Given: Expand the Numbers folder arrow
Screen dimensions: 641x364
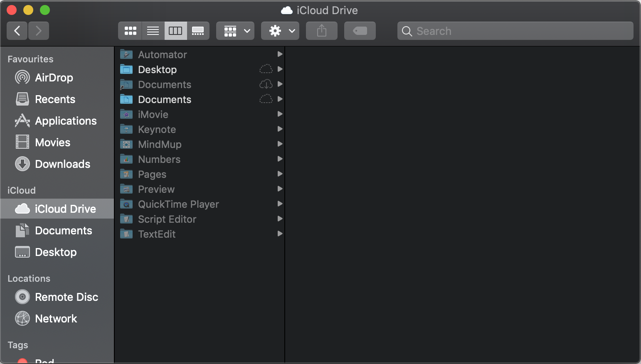Looking at the screenshot, I should pyautogui.click(x=280, y=159).
